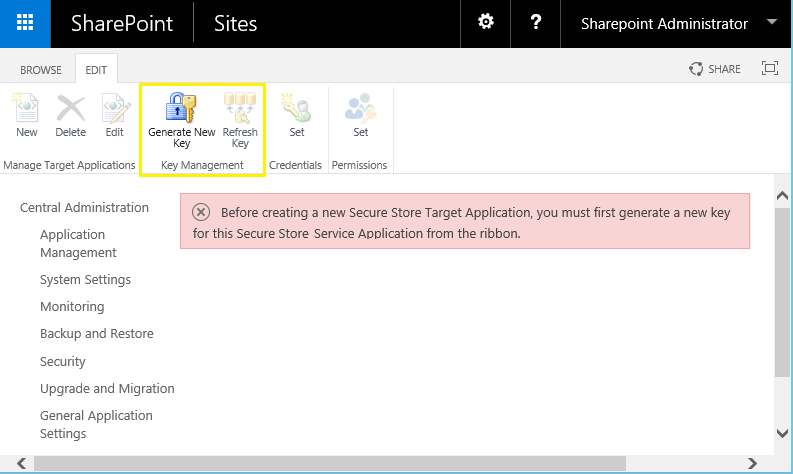This screenshot has height=474, width=793.
Task: Switch to the BROWSE ribbon tab
Action: [41, 70]
